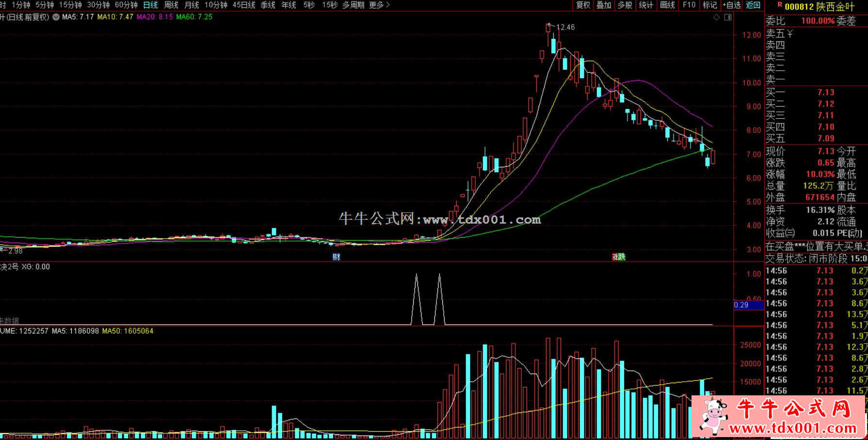
Task: Click the 收益(三) 0.015 value
Action: pyautogui.click(x=824, y=233)
